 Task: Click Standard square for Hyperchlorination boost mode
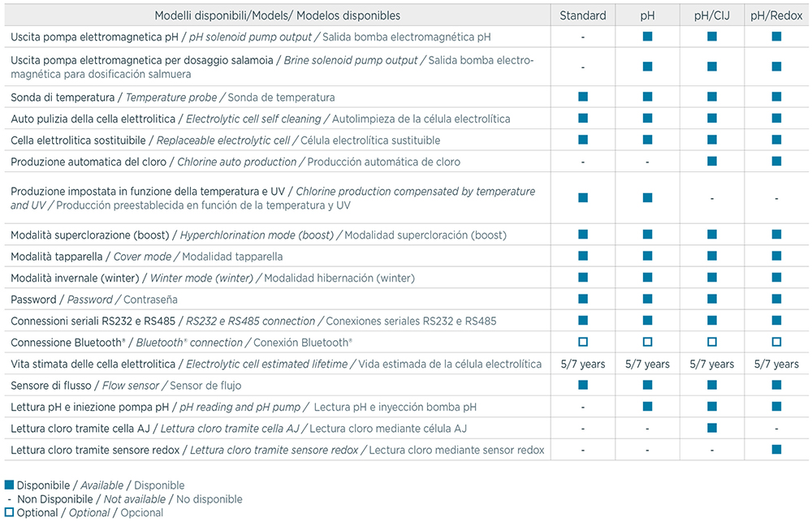[582, 235]
